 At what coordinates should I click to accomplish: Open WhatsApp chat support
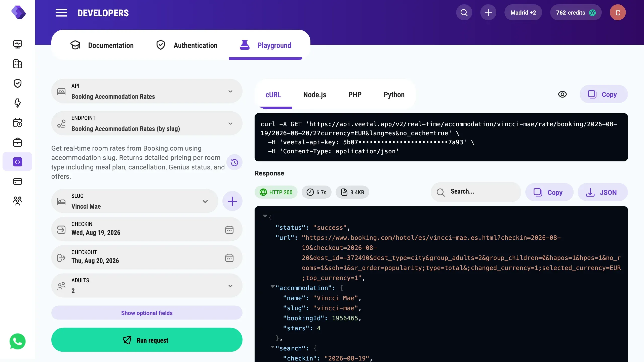(17, 341)
